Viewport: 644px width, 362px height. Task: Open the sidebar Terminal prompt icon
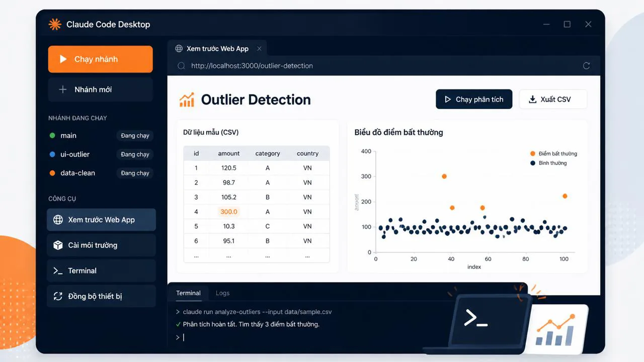pyautogui.click(x=58, y=270)
